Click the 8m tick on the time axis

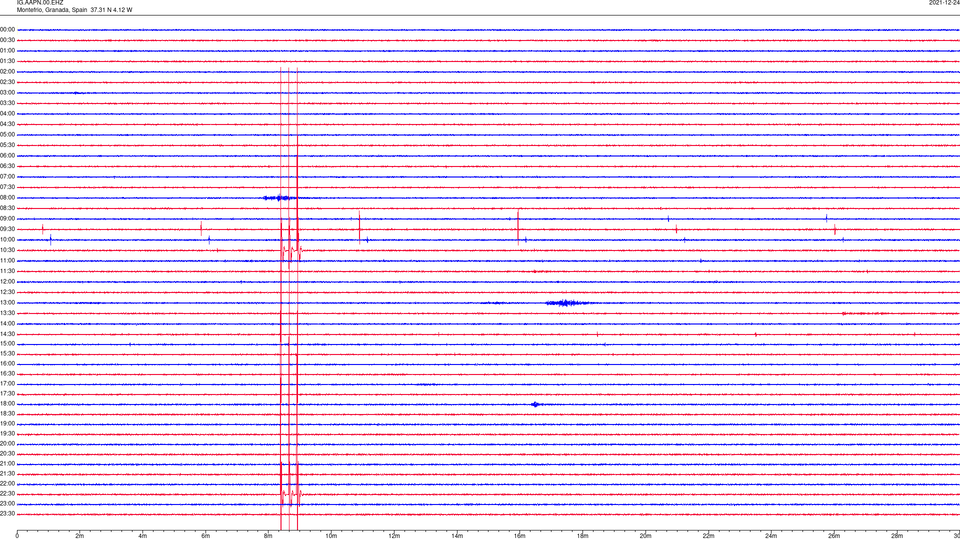click(x=268, y=536)
